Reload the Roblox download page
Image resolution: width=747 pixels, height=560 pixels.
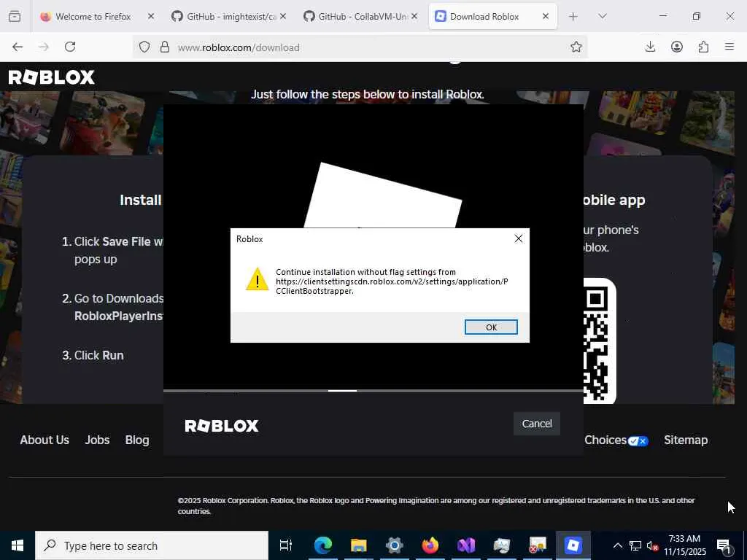70,47
